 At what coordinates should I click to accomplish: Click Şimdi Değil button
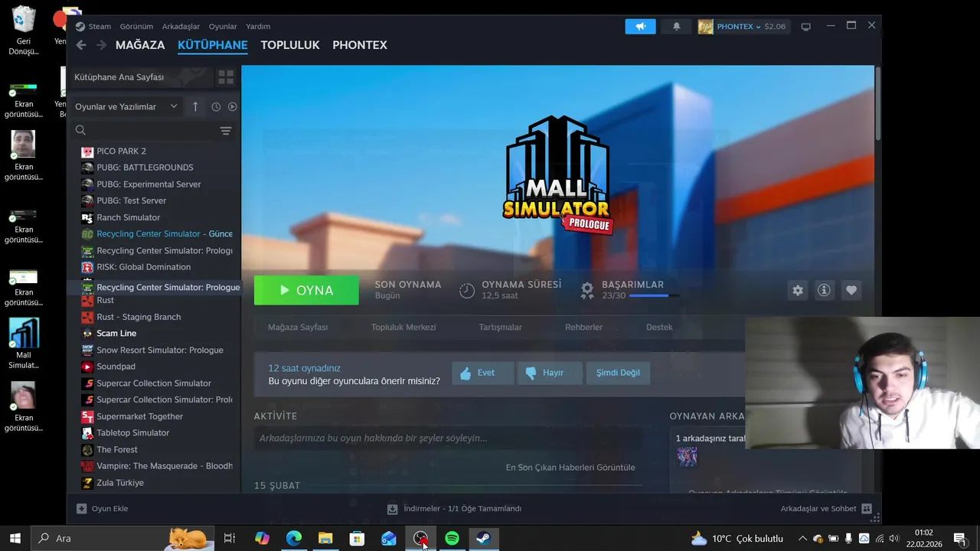point(618,373)
